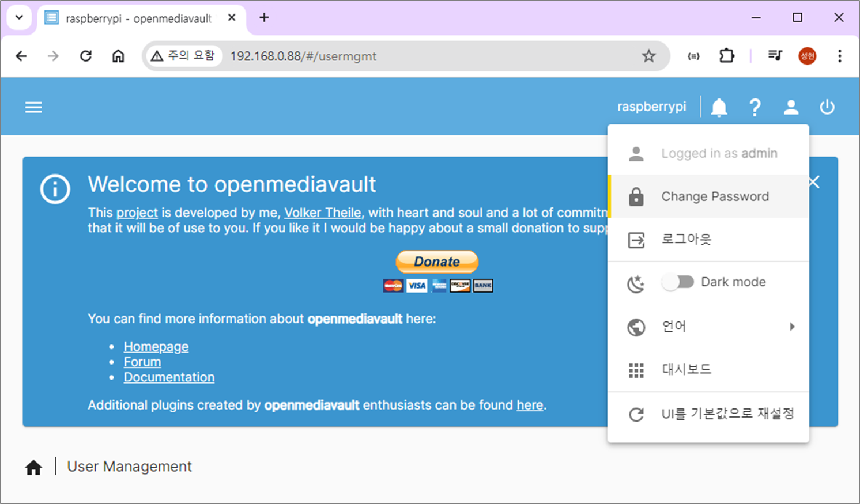Open the browser extensions puzzle icon

pyautogui.click(x=727, y=56)
